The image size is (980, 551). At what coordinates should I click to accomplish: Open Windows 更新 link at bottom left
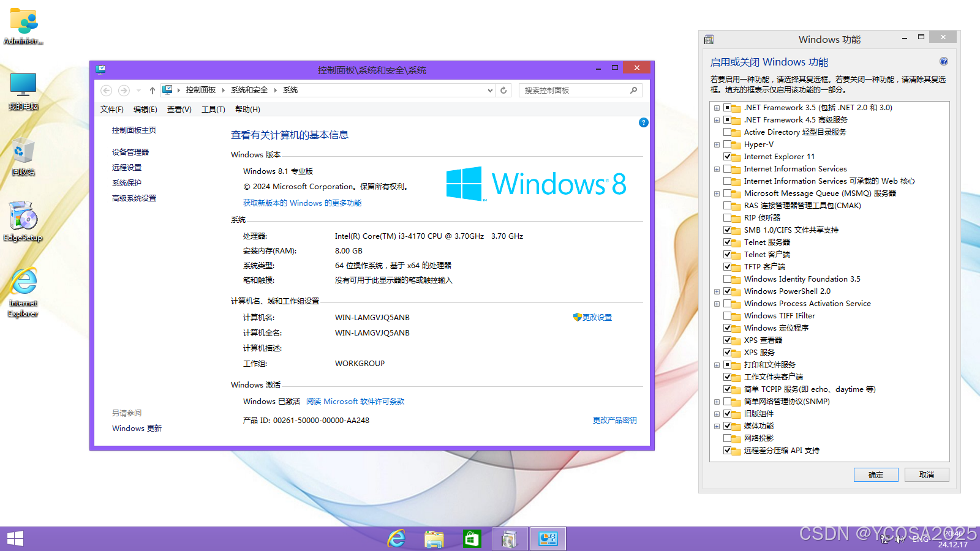(137, 429)
